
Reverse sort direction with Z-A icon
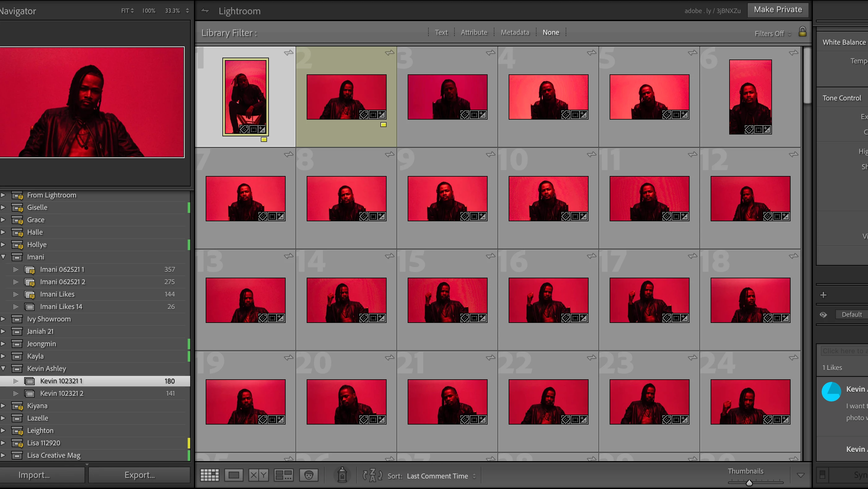pos(372,475)
